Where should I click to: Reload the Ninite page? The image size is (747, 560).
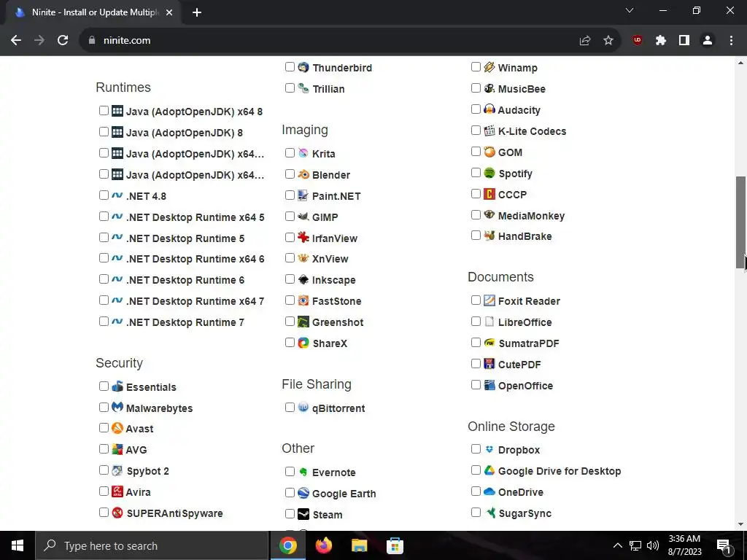click(63, 41)
